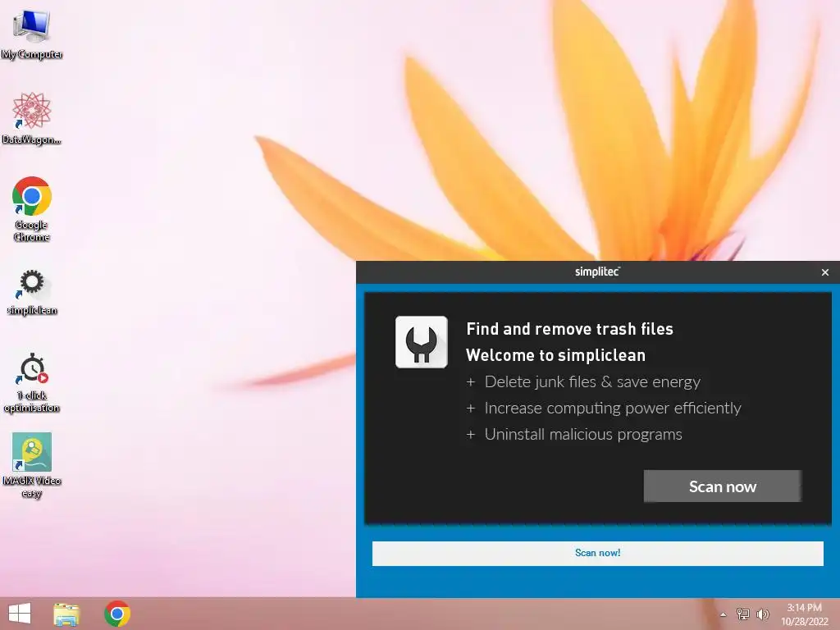Click the network icon in system tray

coord(742,614)
